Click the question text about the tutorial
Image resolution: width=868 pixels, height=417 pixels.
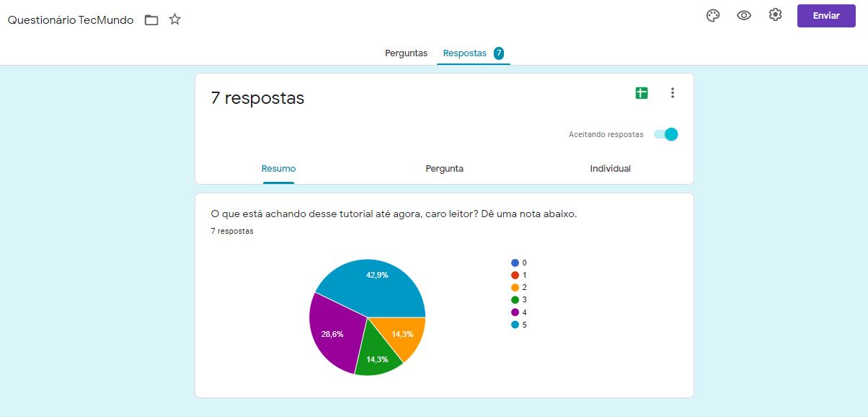pyautogui.click(x=394, y=214)
